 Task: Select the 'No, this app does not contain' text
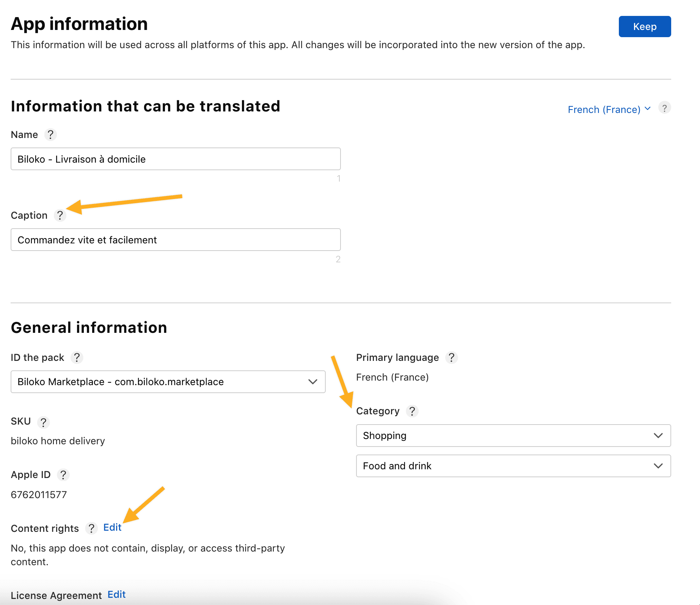[x=148, y=555]
